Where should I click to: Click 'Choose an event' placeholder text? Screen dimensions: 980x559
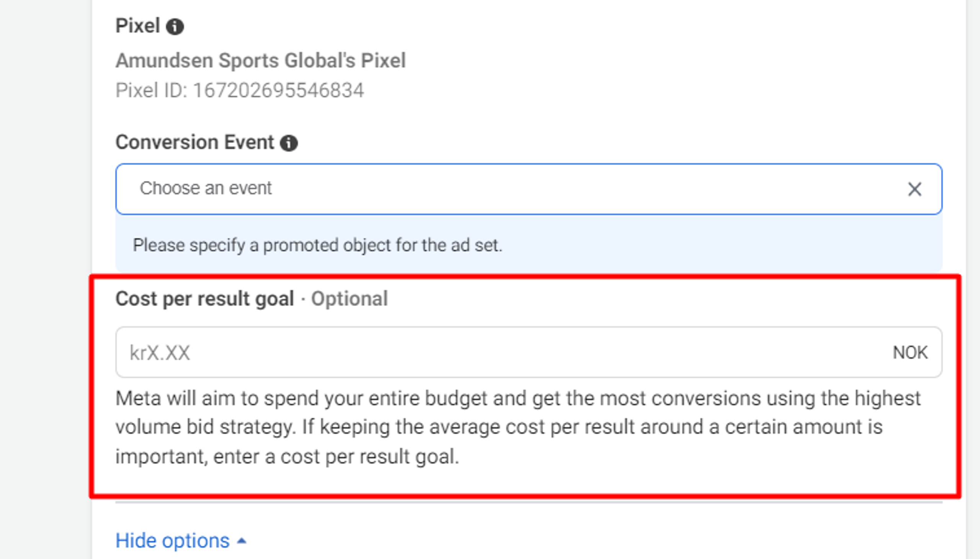point(206,188)
